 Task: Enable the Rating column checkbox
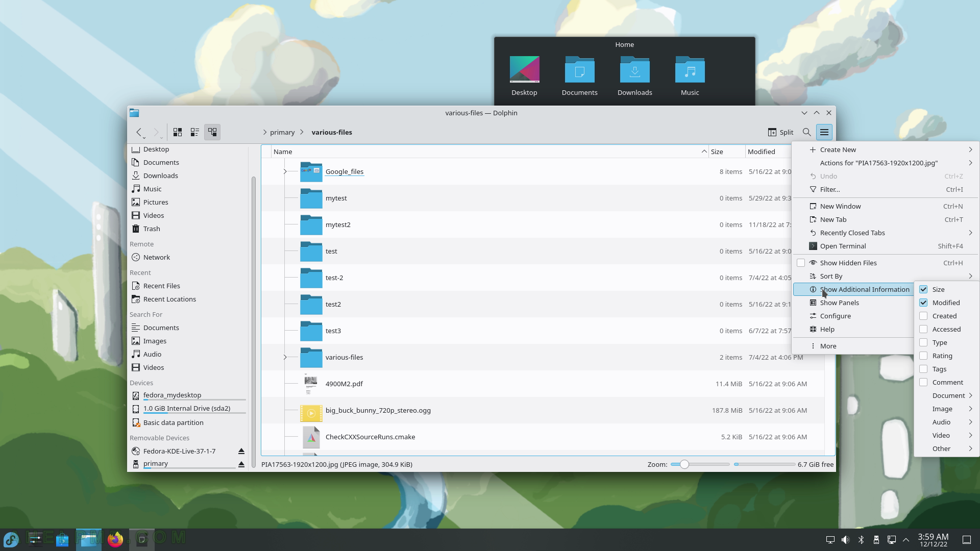coord(923,356)
